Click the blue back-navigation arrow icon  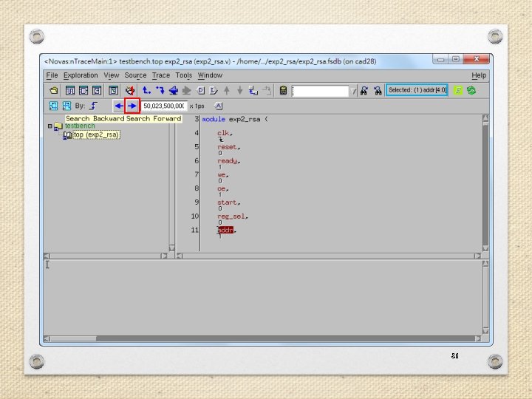[x=174, y=91]
